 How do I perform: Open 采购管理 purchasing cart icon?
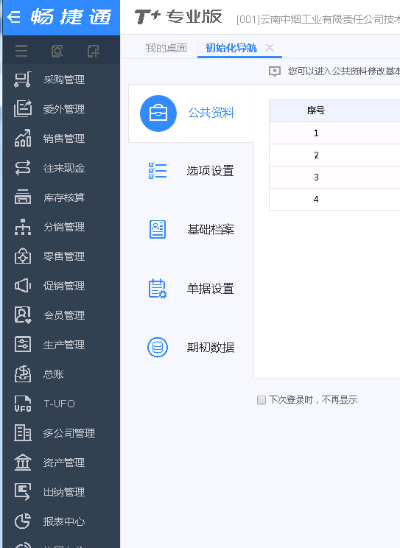click(23, 79)
